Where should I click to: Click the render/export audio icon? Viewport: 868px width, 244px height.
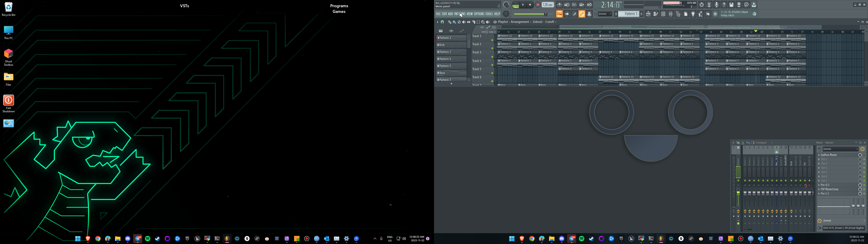click(x=739, y=5)
